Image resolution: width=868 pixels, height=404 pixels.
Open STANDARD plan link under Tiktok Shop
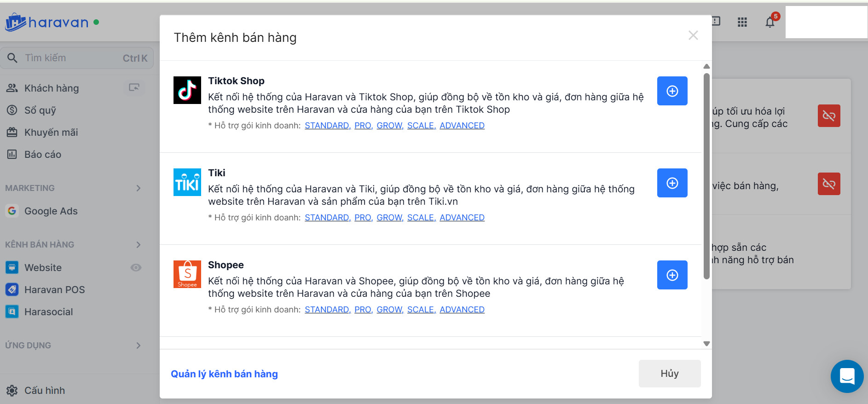tap(328, 126)
